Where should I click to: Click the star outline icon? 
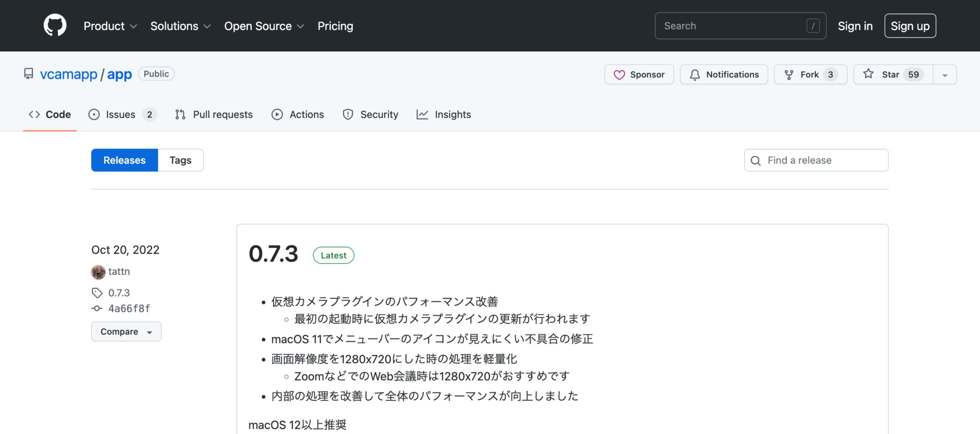pos(868,74)
